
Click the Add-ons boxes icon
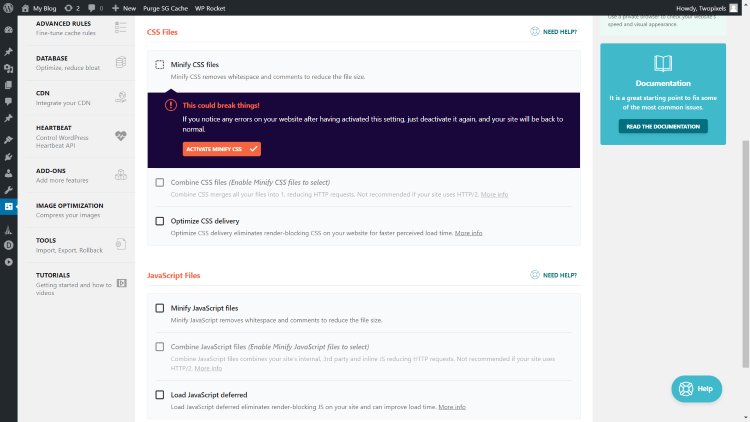121,175
